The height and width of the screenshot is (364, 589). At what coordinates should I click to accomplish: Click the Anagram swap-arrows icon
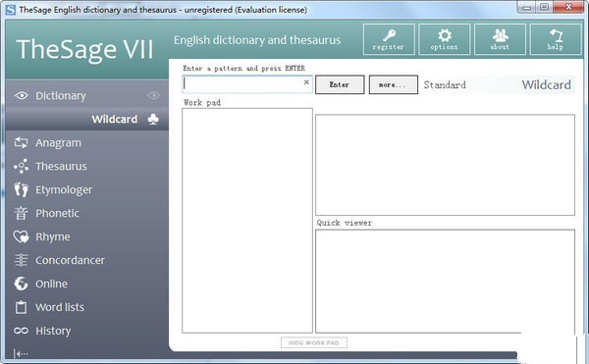click(21, 142)
